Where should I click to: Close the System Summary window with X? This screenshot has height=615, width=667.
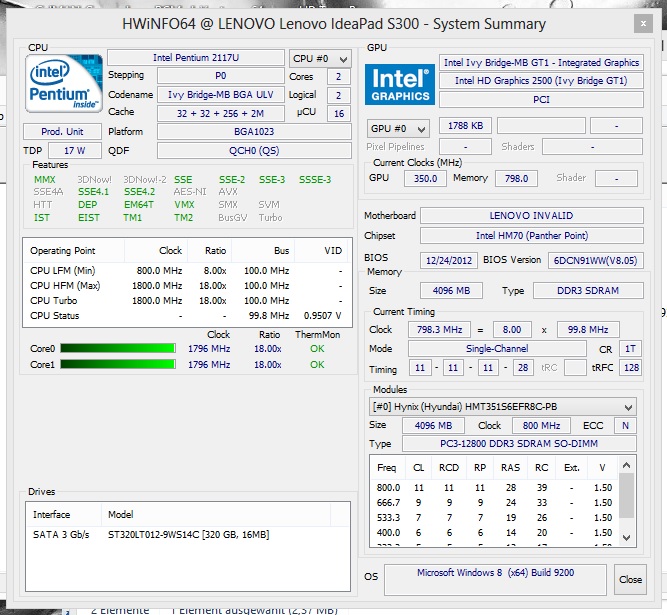pyautogui.click(x=643, y=24)
